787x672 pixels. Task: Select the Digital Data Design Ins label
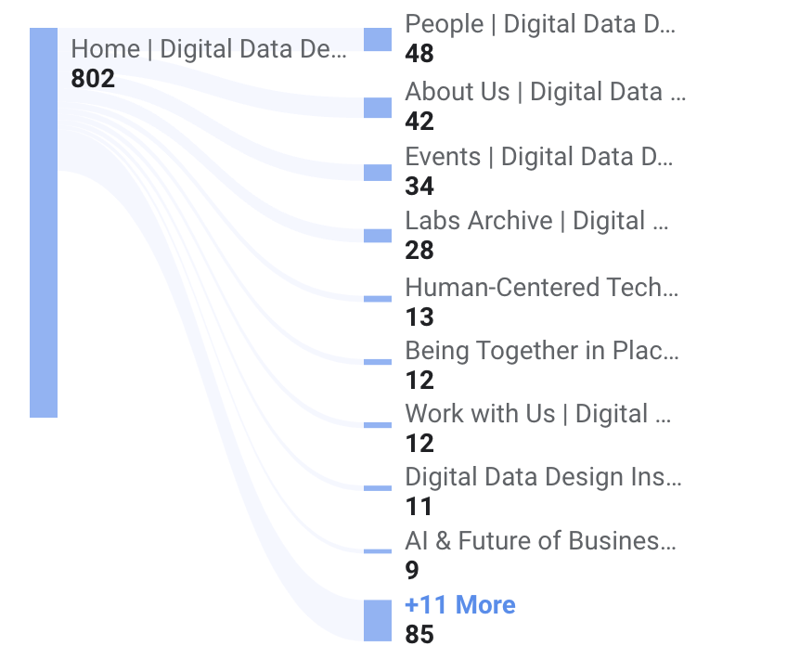[543, 477]
